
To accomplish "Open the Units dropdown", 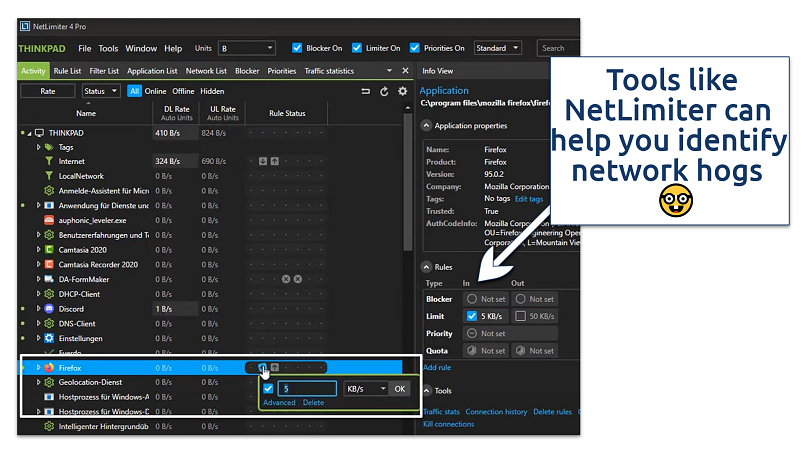I will 246,48.
